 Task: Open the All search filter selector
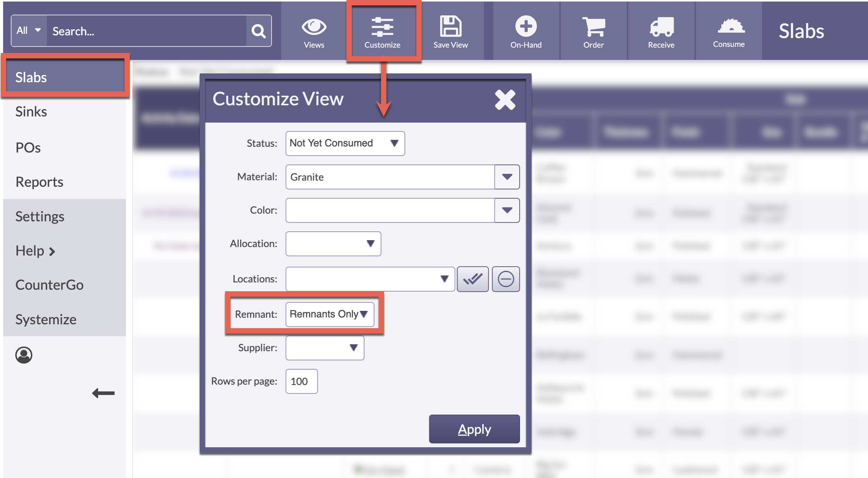[27, 30]
